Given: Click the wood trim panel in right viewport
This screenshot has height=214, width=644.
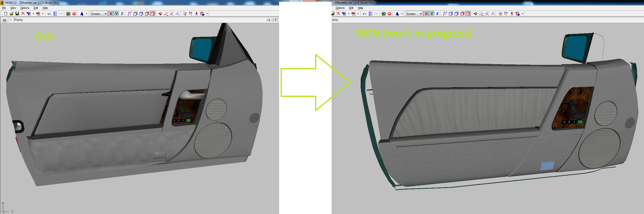Looking at the screenshot, I should 573,108.
